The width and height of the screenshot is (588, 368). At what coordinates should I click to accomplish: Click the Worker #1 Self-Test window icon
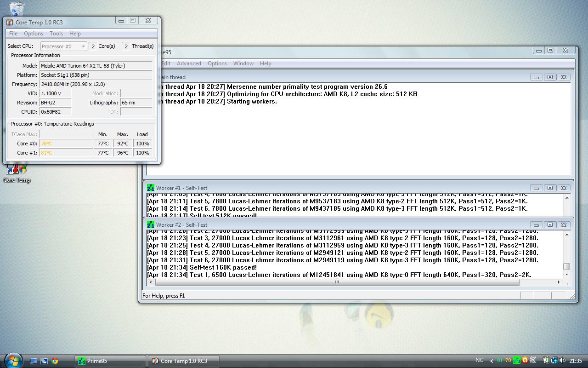pos(151,188)
